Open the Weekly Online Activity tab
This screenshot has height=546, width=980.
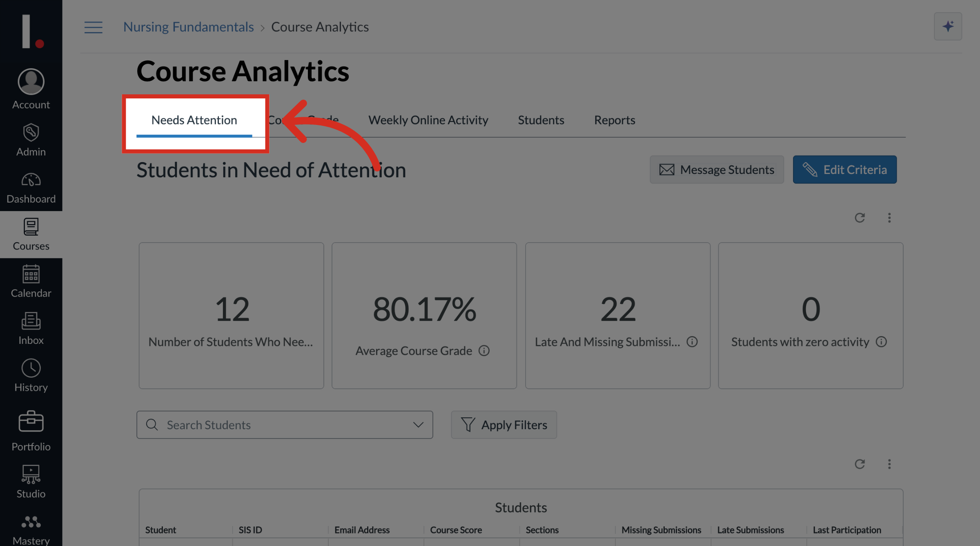428,120
